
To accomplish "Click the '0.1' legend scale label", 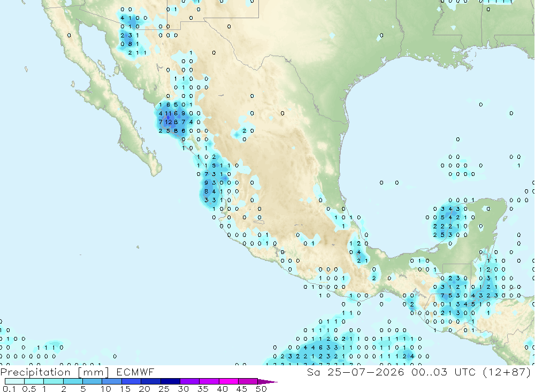I will (x=9, y=389).
